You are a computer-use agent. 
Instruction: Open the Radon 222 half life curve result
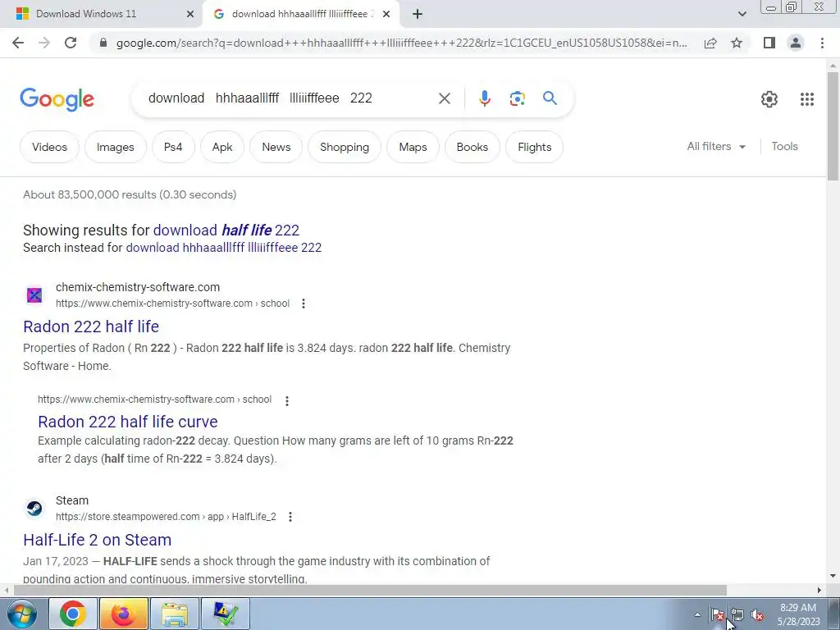click(x=127, y=422)
